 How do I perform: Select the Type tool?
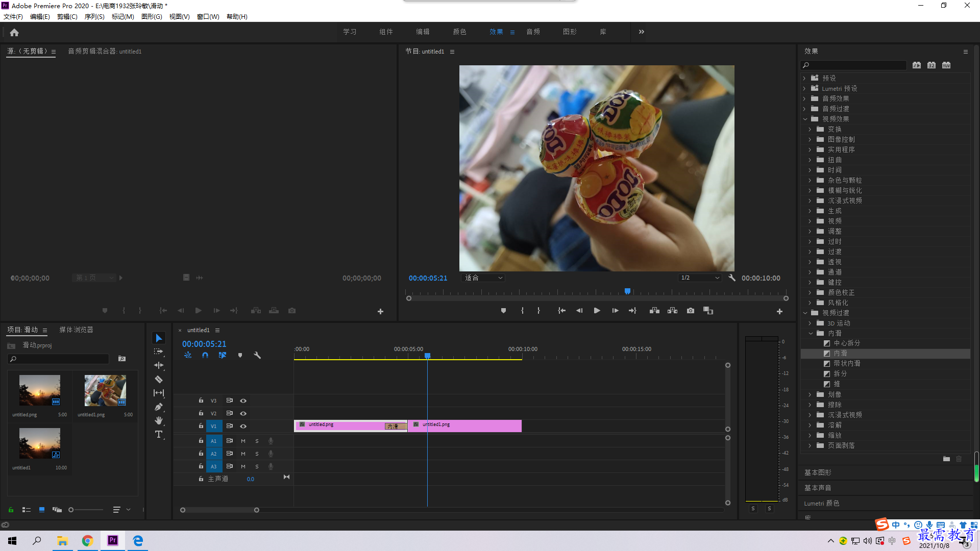click(x=159, y=434)
